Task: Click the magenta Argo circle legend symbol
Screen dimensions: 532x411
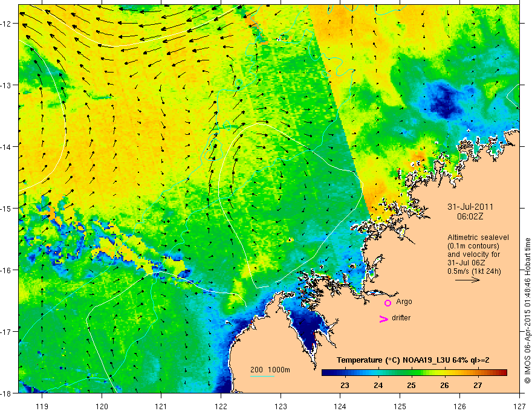Action: [388, 303]
